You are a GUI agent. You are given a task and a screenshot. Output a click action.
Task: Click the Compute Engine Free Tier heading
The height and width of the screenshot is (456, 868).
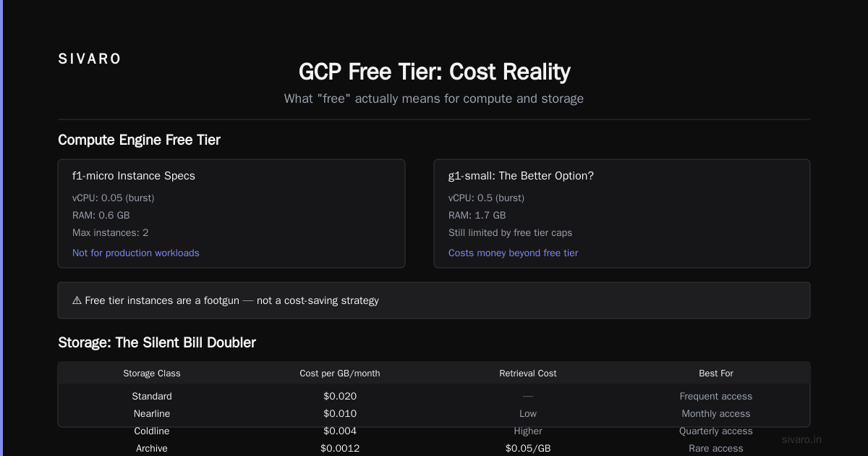coord(139,140)
